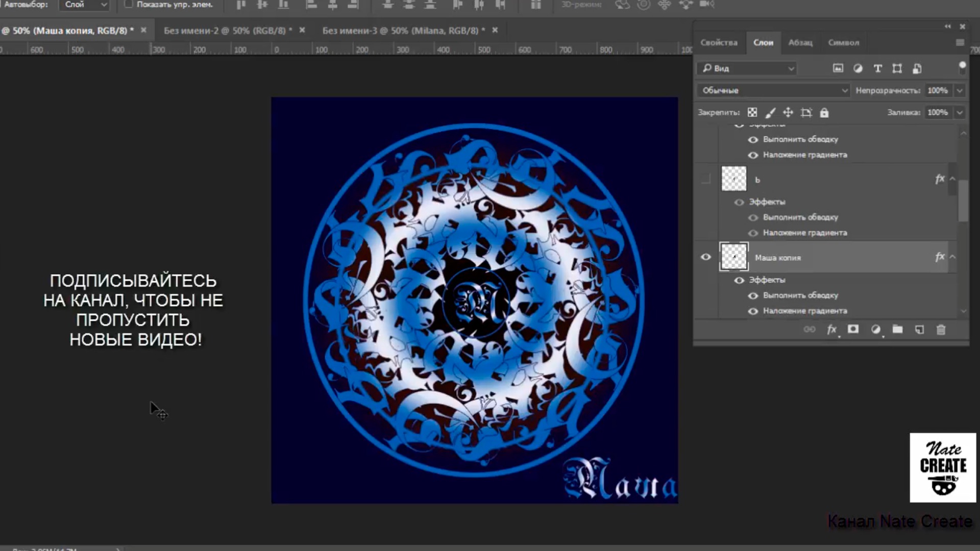Toggle visibility of Маша копия layer

tap(706, 257)
